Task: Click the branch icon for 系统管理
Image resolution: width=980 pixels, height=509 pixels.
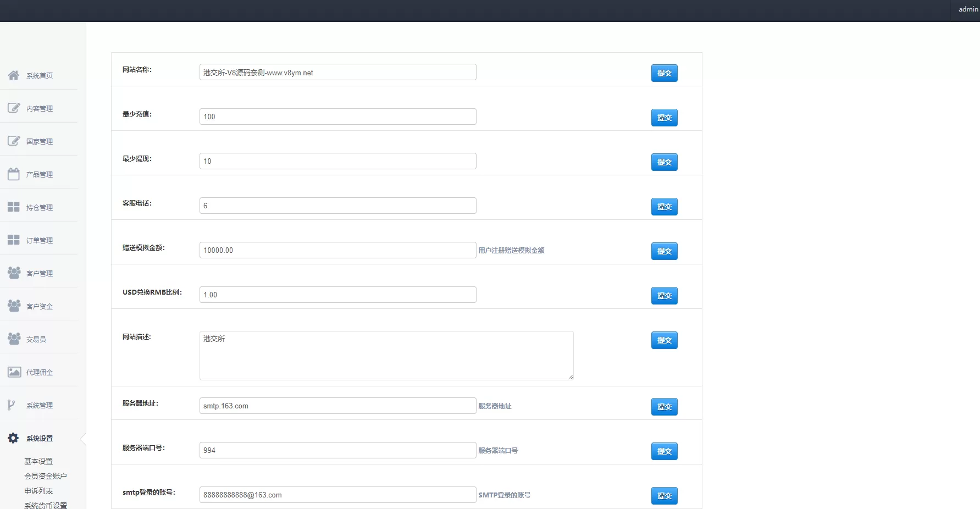Action: [x=12, y=405]
